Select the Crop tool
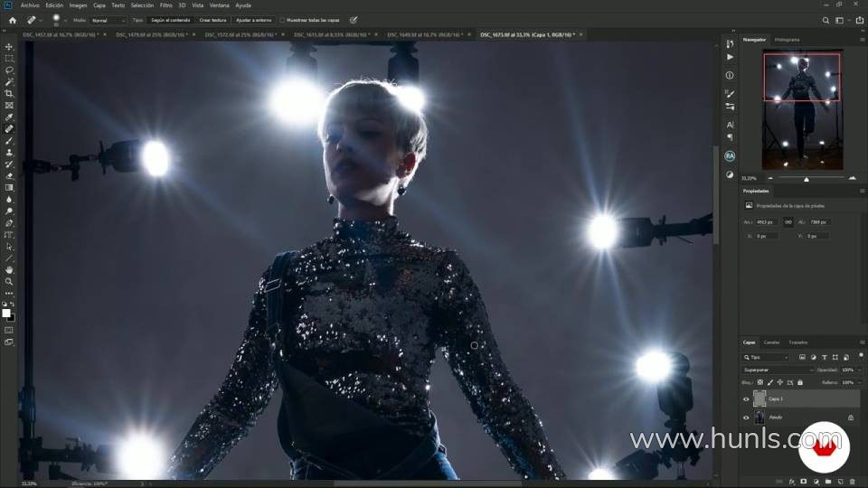This screenshot has width=868, height=488. pyautogui.click(x=9, y=94)
